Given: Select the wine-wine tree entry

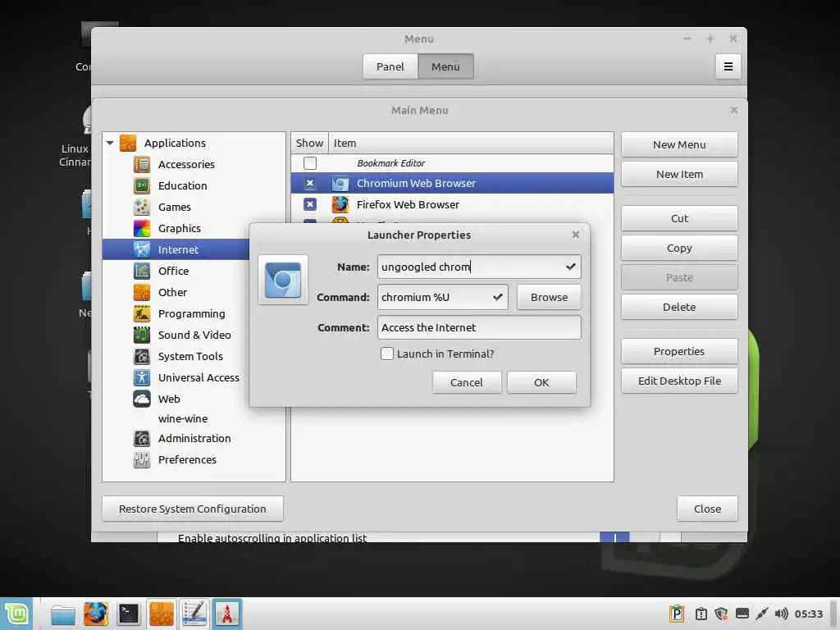Looking at the screenshot, I should pos(183,419).
